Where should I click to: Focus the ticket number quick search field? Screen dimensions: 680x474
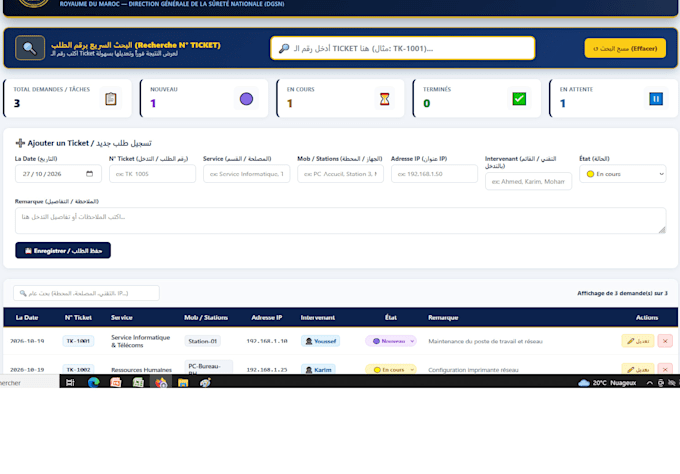(402, 48)
